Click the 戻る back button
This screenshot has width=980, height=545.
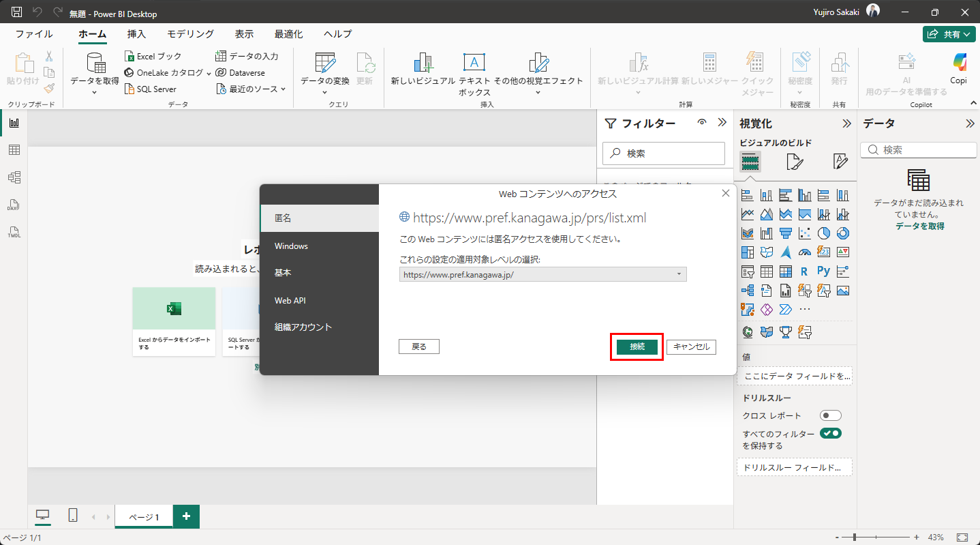point(419,347)
